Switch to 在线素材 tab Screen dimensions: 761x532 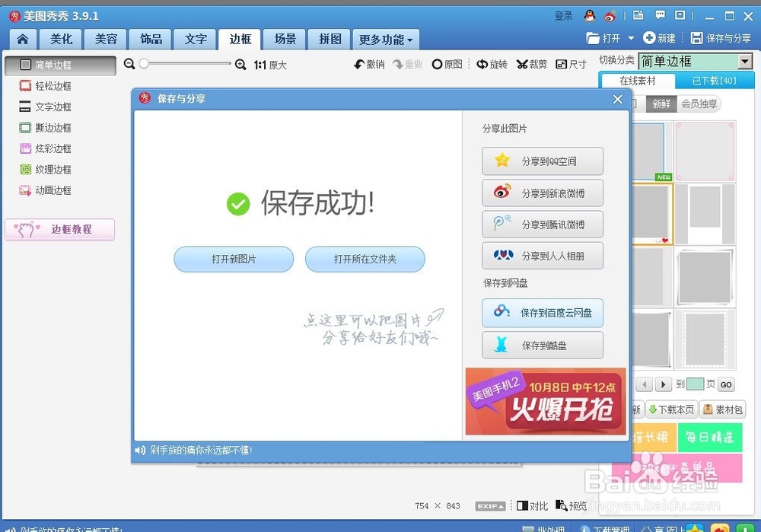point(637,81)
